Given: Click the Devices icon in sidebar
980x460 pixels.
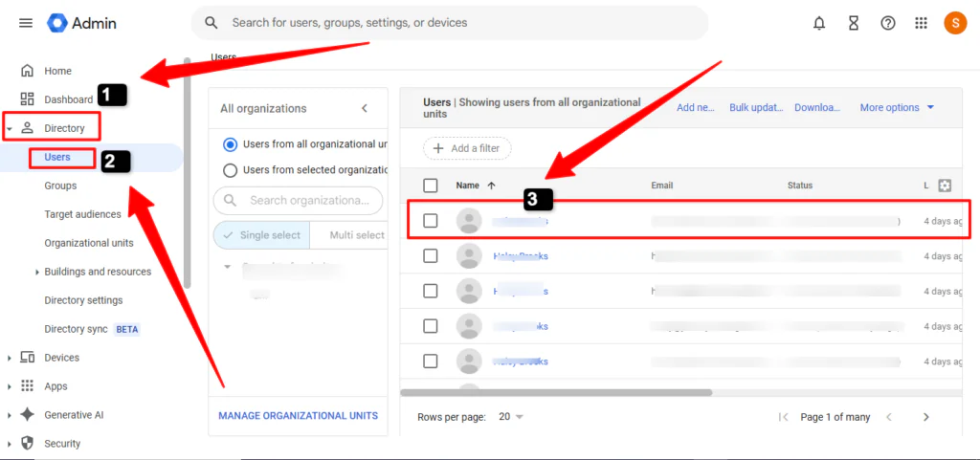Looking at the screenshot, I should (27, 358).
